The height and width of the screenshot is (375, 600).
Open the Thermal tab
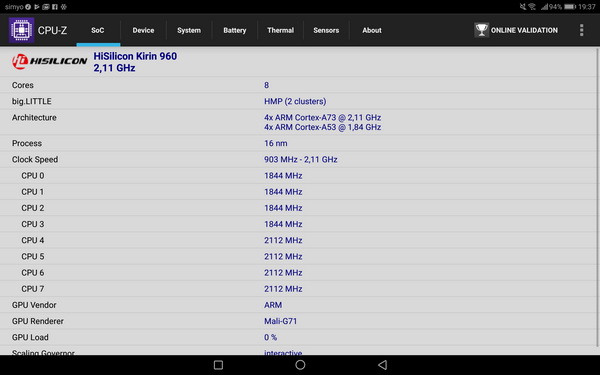click(280, 30)
